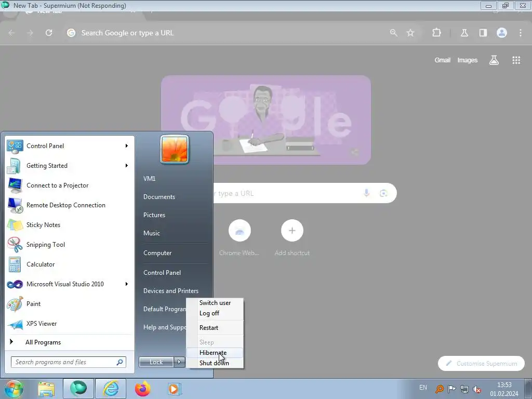This screenshot has width=532, height=399.
Task: Launch XPS Viewer
Action: click(x=70, y=323)
